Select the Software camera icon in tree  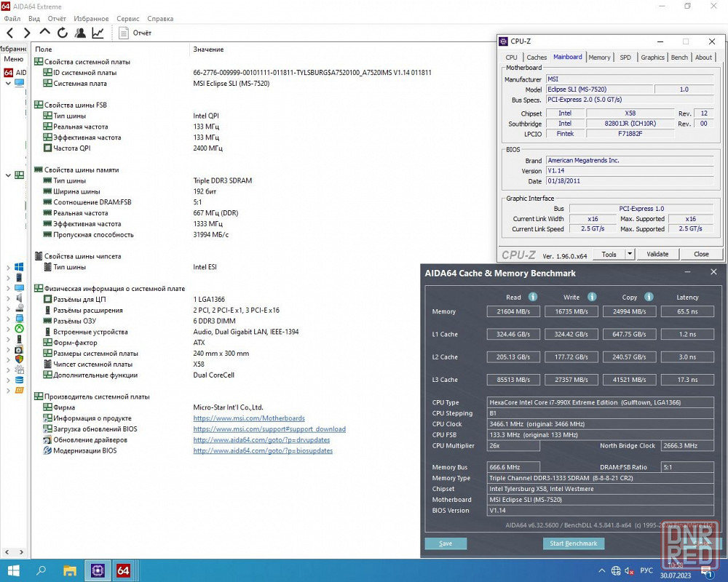[19, 349]
